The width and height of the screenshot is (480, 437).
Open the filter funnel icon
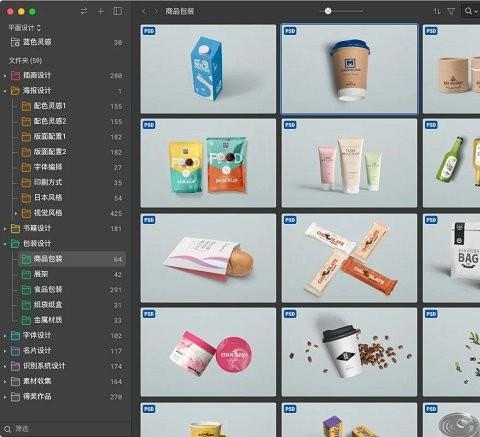point(451,11)
